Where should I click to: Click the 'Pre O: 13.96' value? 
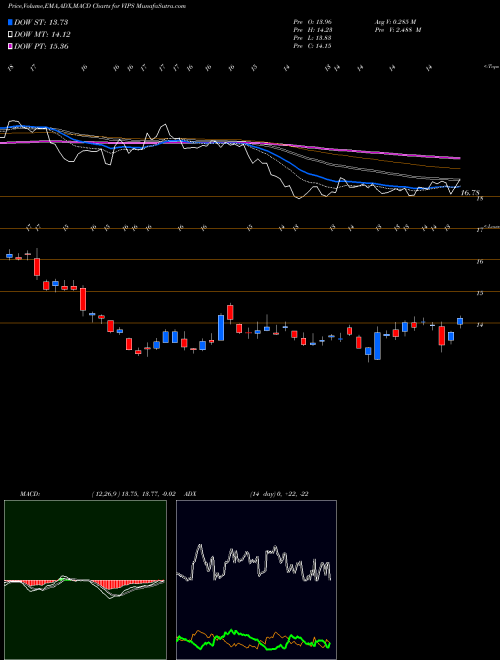coord(312,21)
